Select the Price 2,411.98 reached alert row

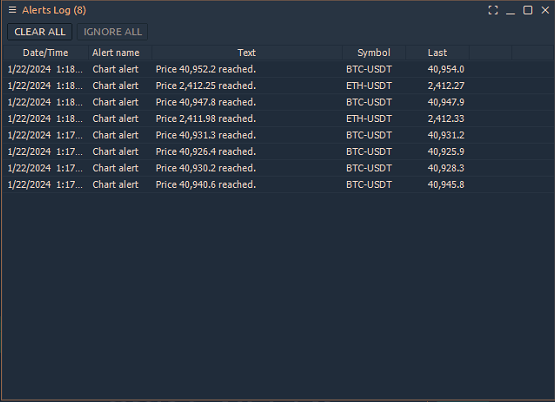pos(278,119)
